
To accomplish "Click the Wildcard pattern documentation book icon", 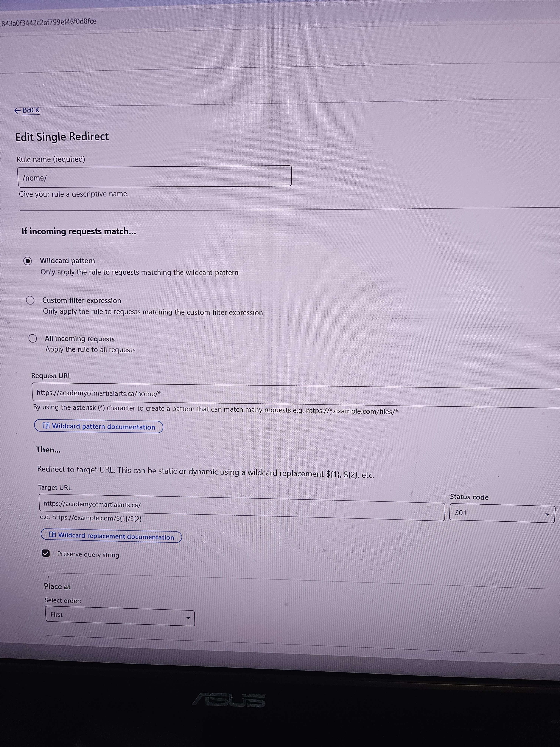I will pos(46,426).
